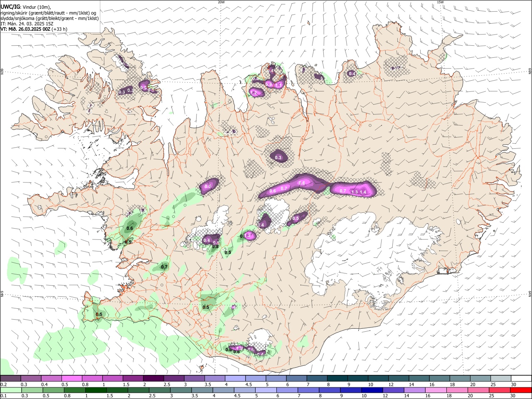The height and width of the screenshot is (399, 532).
Task: Select bottom-row bright red swatch after 30
Action: tap(522, 390)
